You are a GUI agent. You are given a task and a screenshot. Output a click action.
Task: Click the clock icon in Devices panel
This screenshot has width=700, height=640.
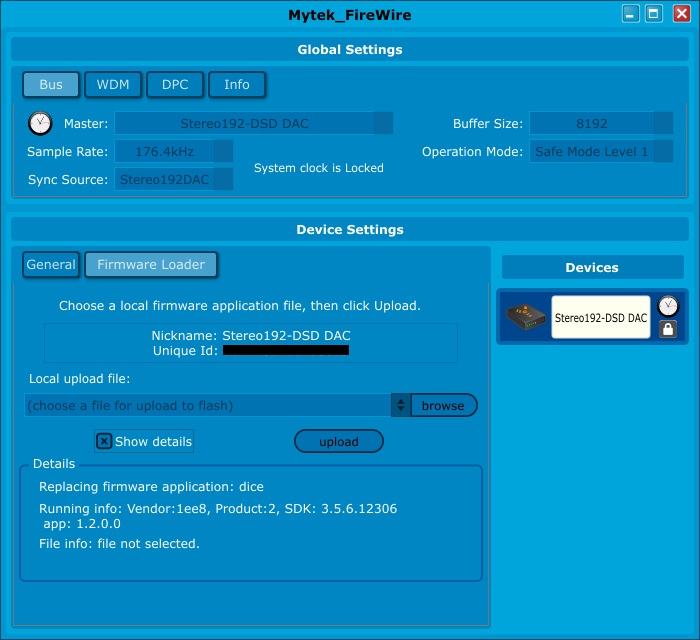(668, 306)
